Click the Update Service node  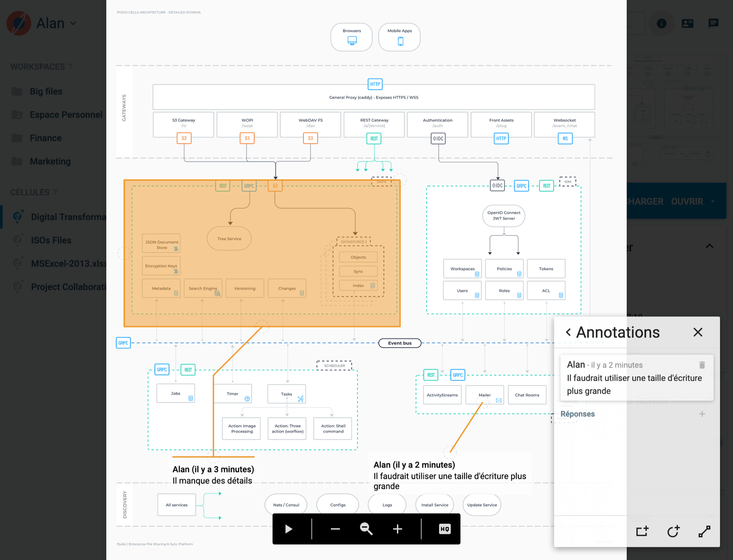click(482, 505)
